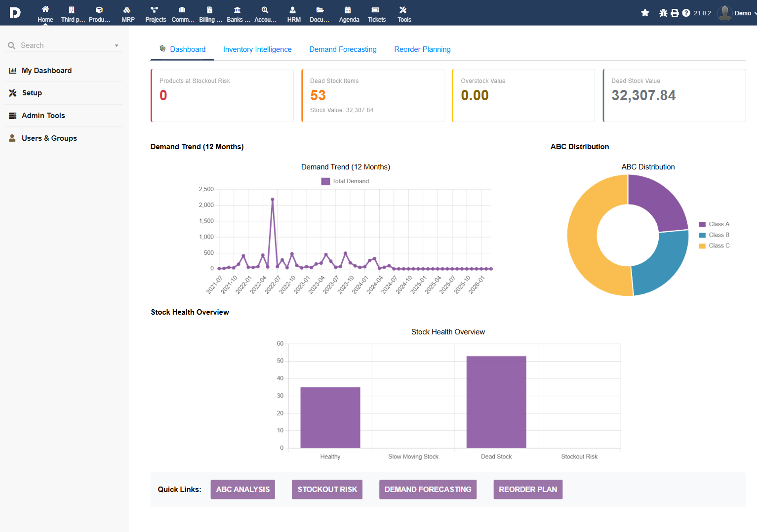Click the printer icon in header
The image size is (757, 532).
click(x=675, y=13)
